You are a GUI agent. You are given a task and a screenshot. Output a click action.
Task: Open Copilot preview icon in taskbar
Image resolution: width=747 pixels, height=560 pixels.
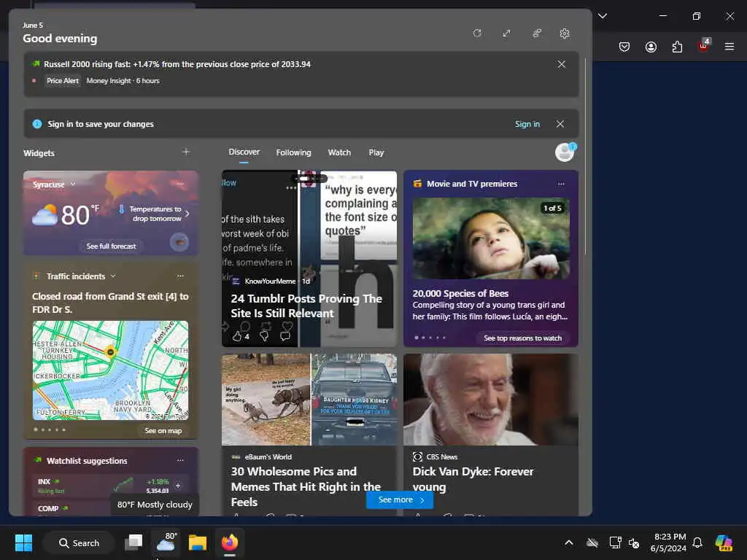coord(724,542)
